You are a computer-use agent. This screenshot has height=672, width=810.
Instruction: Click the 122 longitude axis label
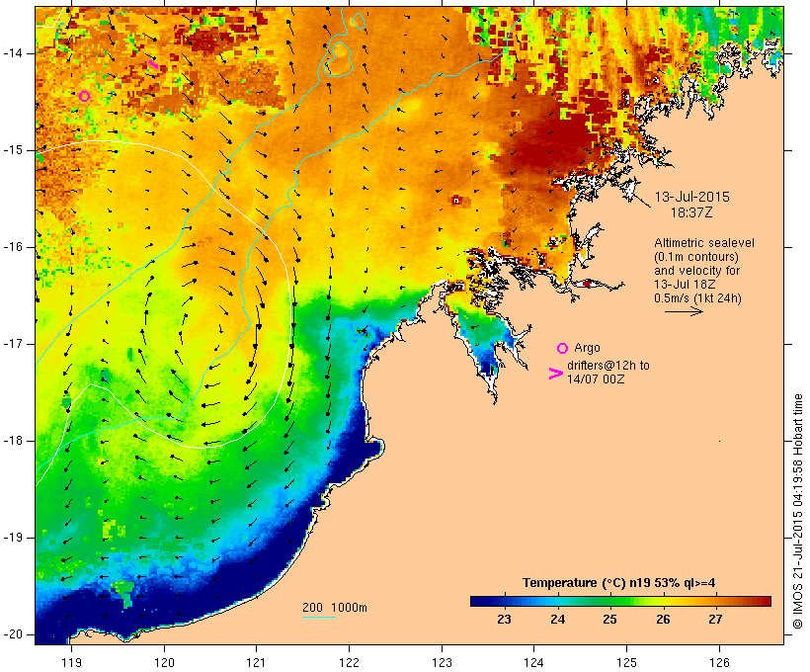click(x=350, y=662)
